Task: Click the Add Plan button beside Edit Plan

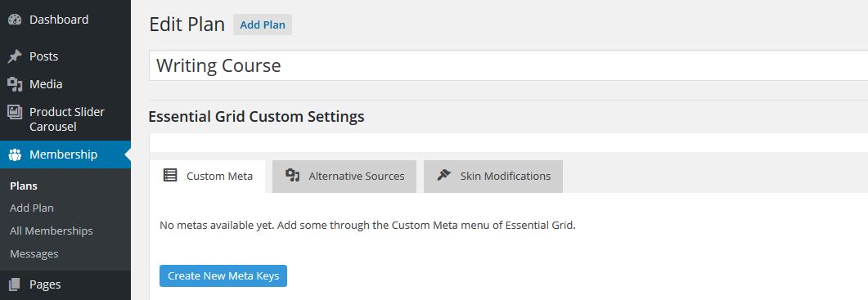Action: tap(263, 25)
